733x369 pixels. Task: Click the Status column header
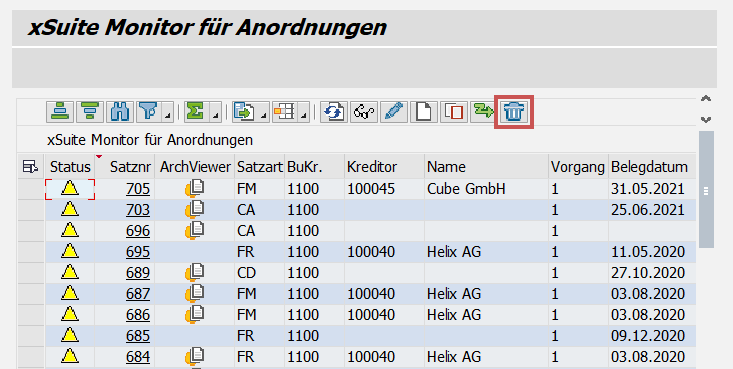click(x=70, y=166)
